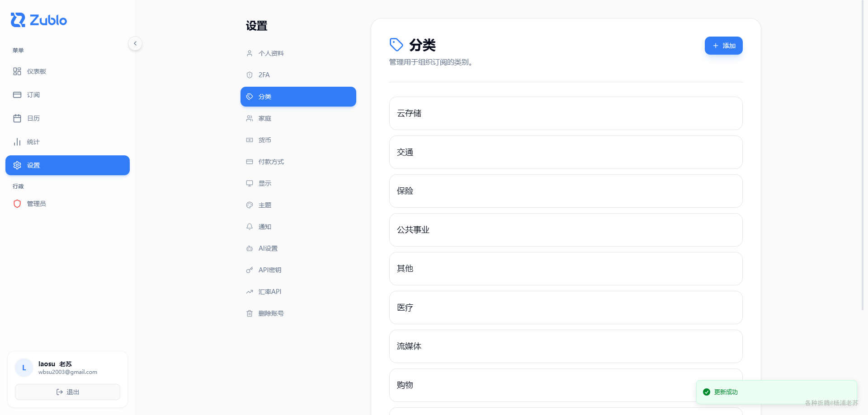The image size is (868, 415).
Task: Click the page vertical scrollbar
Action: pos(863,155)
